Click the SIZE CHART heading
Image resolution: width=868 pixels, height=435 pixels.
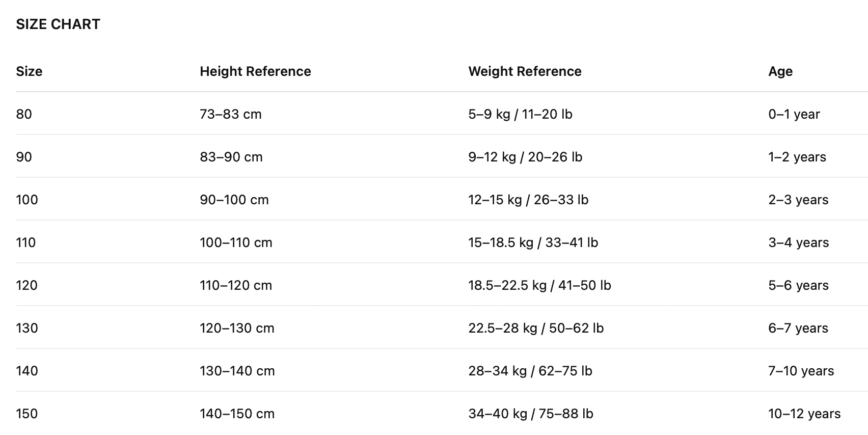[58, 24]
